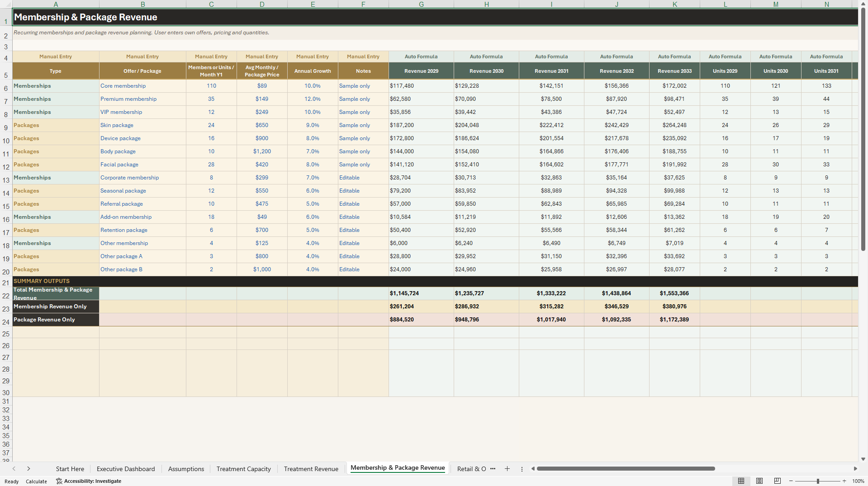Viewport: 868px width, 486px height.
Task: Go to next sheet tab arrow
Action: pos(28,469)
